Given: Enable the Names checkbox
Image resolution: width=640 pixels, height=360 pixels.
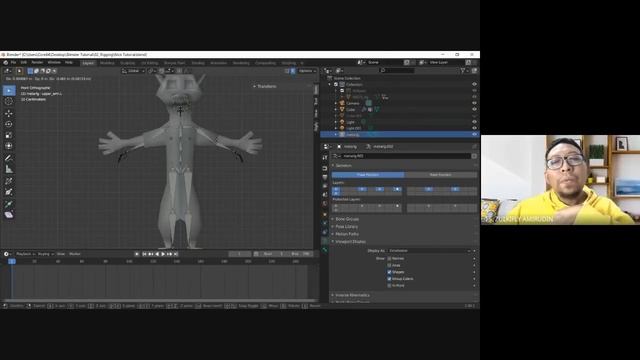Looking at the screenshot, I should click(x=389, y=258).
